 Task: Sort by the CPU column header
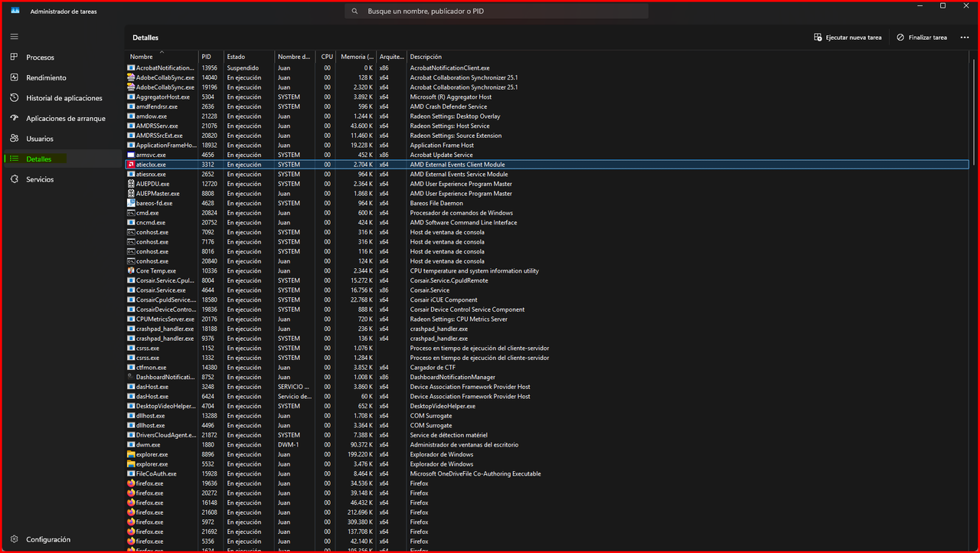326,57
